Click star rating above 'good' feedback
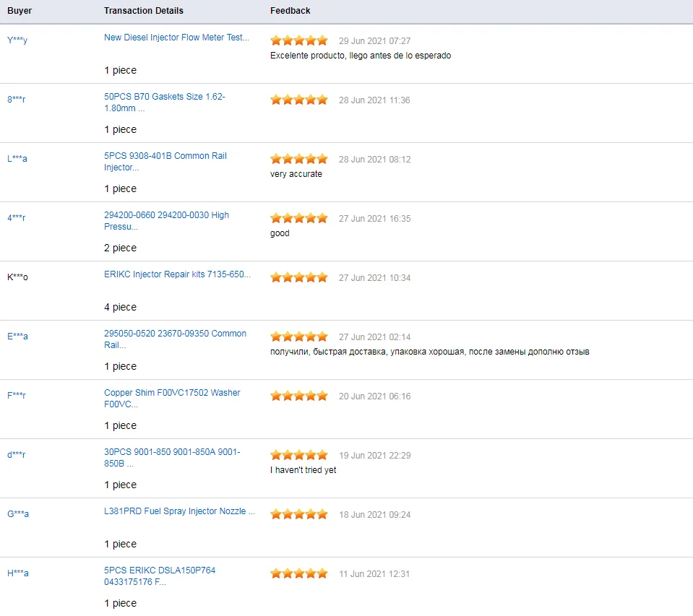This screenshot has width=693, height=616. 299,218
